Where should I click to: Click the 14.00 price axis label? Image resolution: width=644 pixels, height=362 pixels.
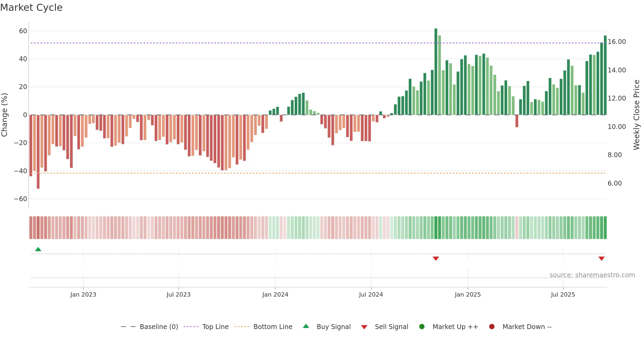coord(617,70)
